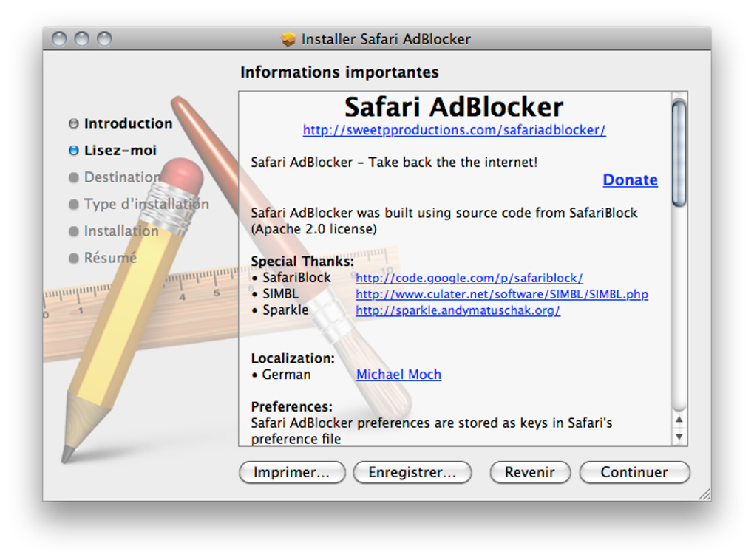Click the Donate link
The height and width of the screenshot is (560, 754).
(630, 180)
